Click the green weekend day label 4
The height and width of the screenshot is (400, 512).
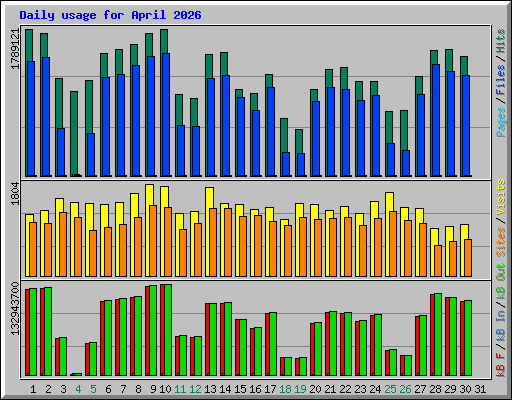(78, 389)
